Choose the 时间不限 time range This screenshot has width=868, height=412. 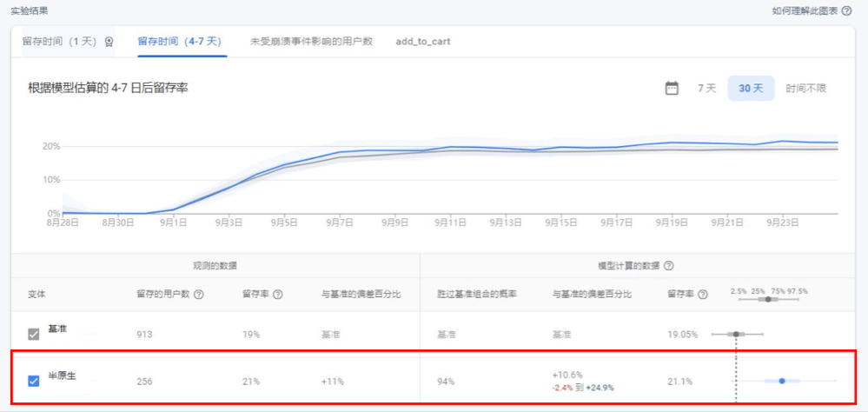(x=805, y=89)
